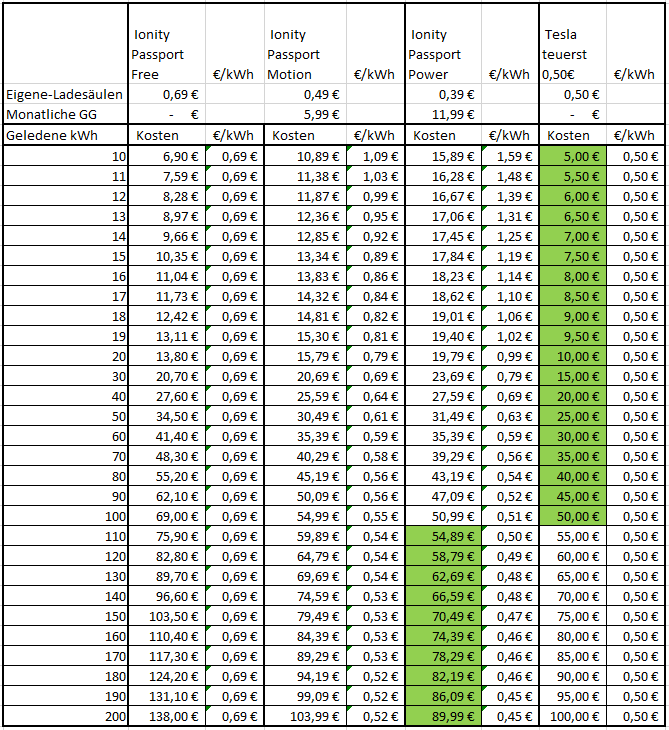Viewport: 669px width, 730px height.
Task: Click the Tesla teuerst 0,50€ header cell
Action: [573, 44]
